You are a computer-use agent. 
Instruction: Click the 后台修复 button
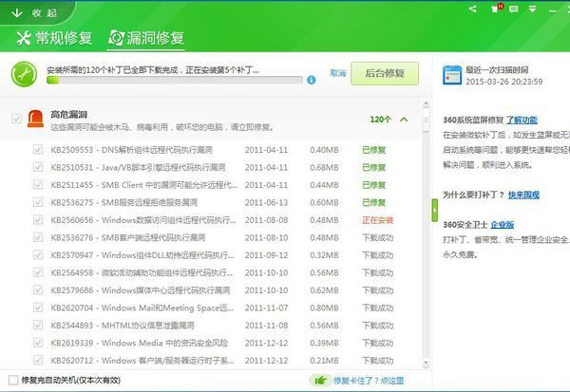tap(385, 73)
